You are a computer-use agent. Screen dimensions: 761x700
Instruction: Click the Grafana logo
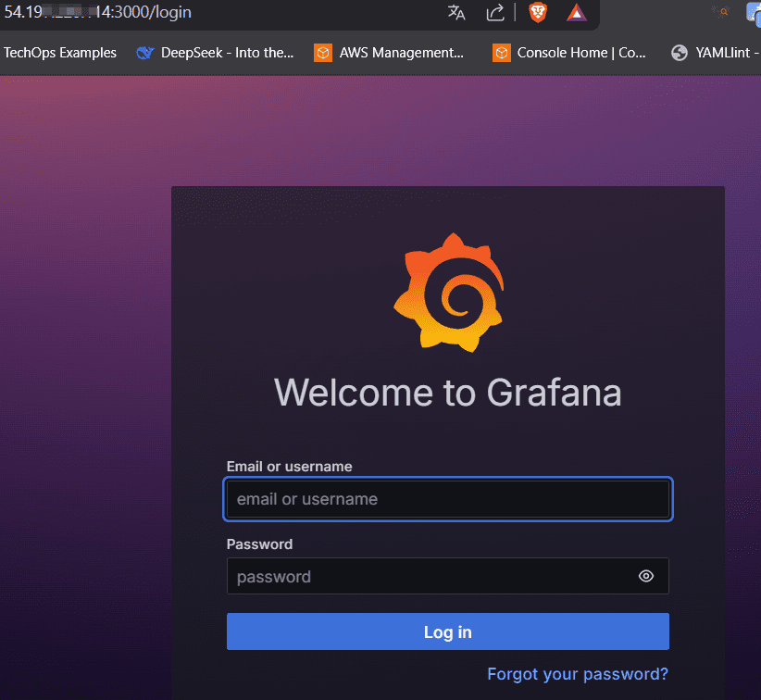[448, 293]
